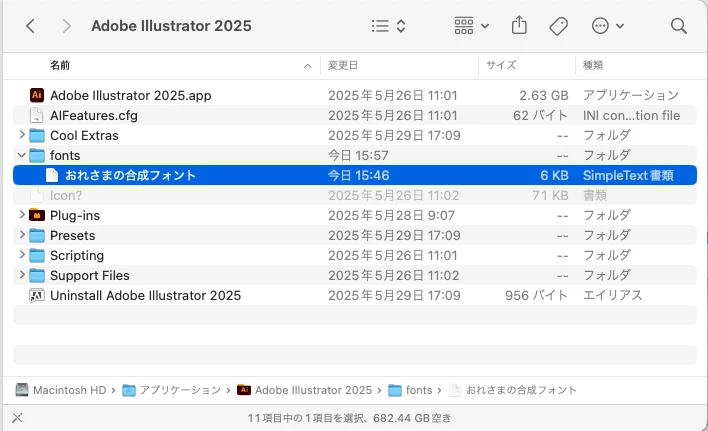
Task: Click the X icon in status bar
Action: pyautogui.click(x=17, y=418)
